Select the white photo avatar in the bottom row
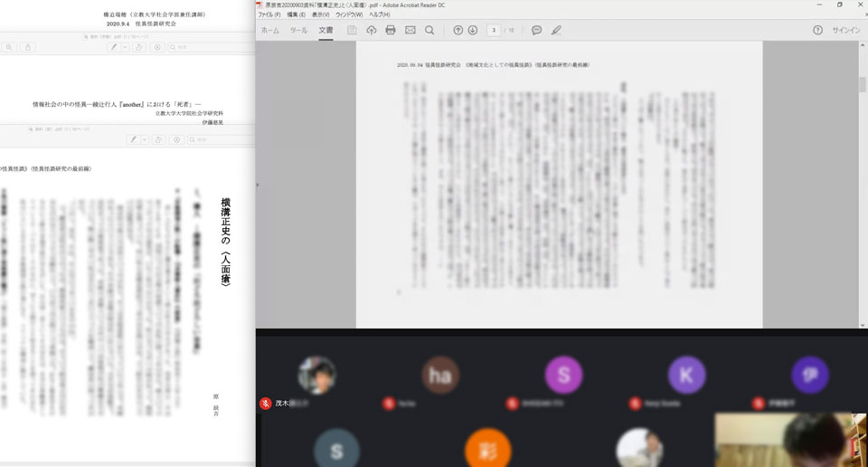Image resolution: width=868 pixels, height=467 pixels. click(639, 448)
